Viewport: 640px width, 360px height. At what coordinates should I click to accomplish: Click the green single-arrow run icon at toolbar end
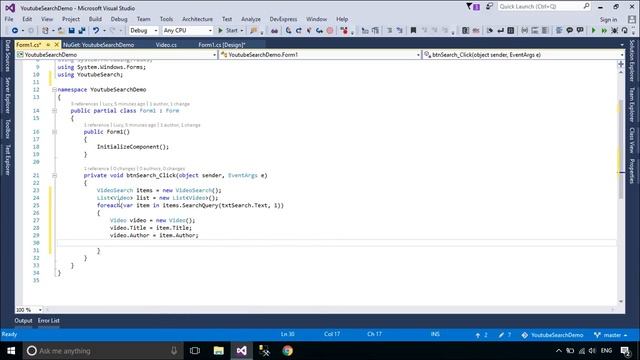click(x=593, y=31)
